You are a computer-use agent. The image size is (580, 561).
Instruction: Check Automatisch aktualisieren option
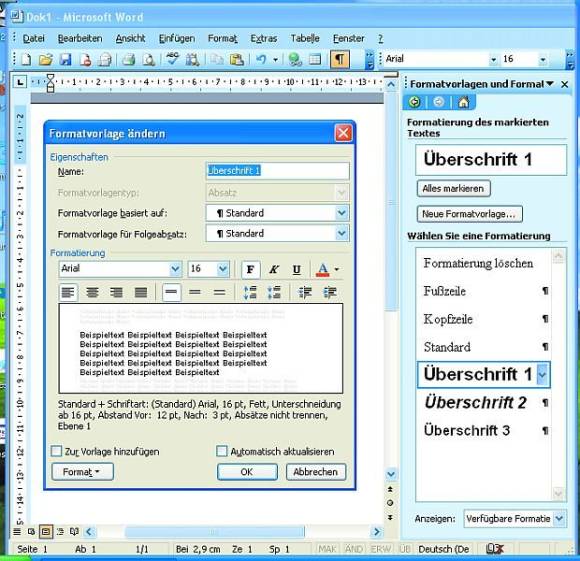click(222, 451)
